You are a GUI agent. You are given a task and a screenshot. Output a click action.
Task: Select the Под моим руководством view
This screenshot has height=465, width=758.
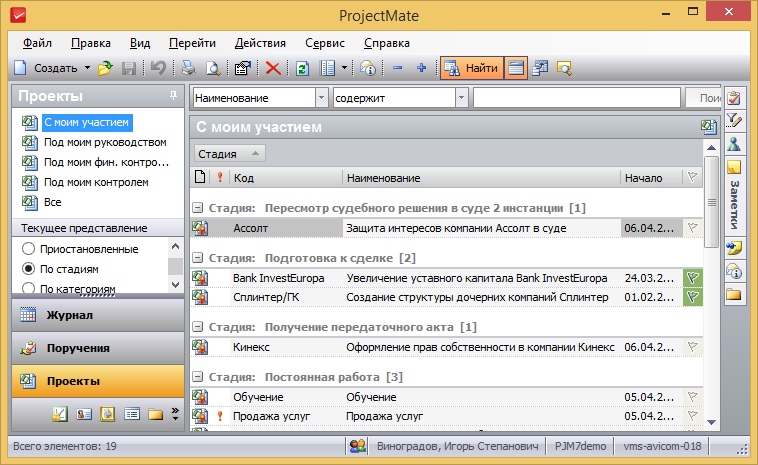tap(105, 142)
